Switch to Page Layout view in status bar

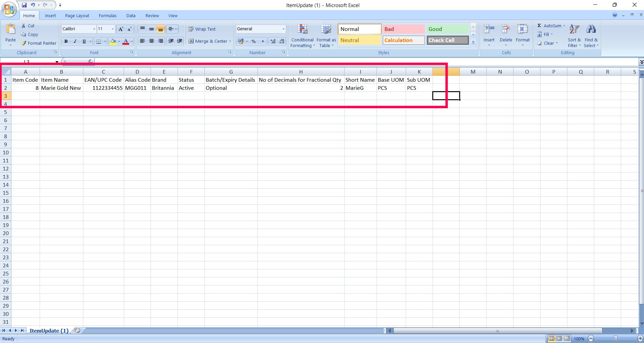point(559,339)
